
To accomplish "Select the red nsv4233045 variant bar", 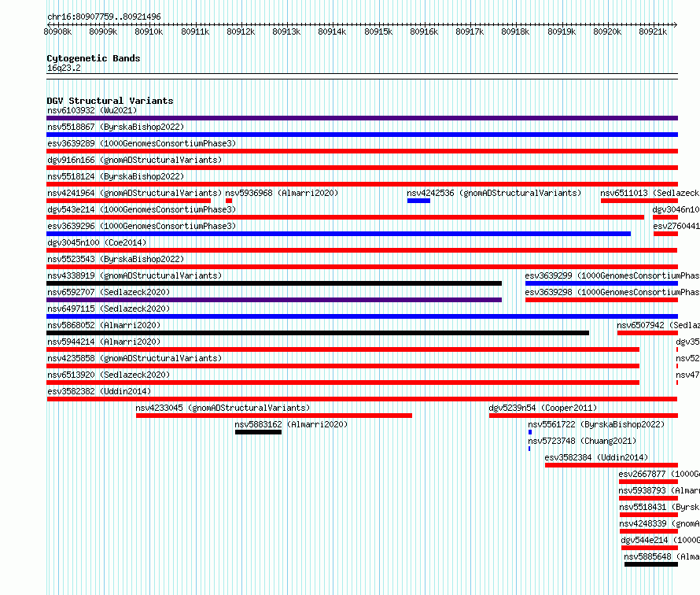I will click(274, 416).
